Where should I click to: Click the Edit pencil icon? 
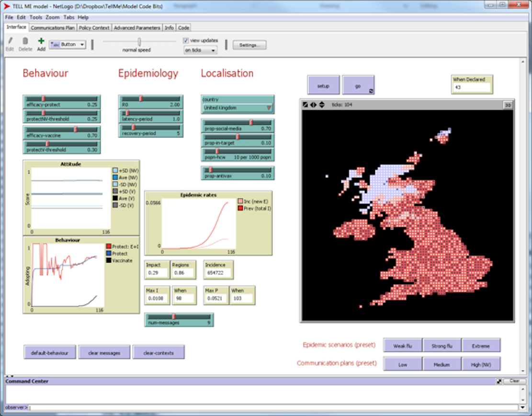coord(10,42)
